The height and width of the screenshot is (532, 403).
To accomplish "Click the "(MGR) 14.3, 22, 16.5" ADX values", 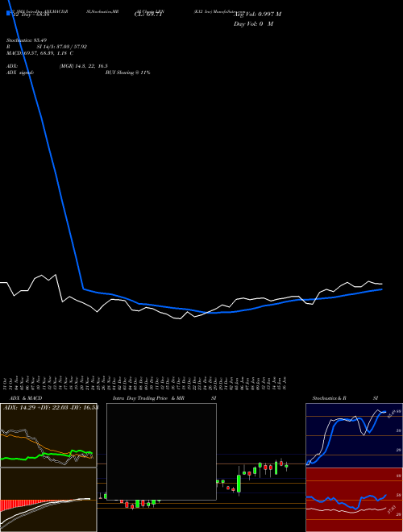I will 84,66.
